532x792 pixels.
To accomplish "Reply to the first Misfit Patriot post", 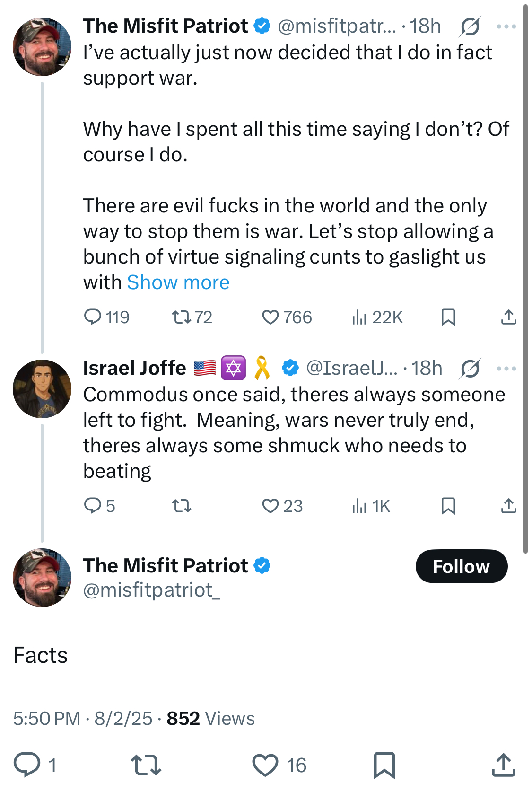I will coord(93,317).
